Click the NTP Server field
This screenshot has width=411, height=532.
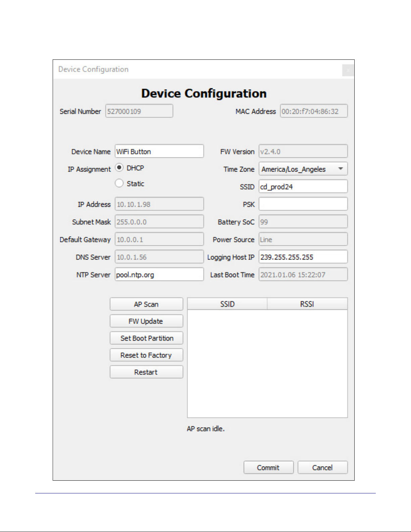tap(159, 275)
